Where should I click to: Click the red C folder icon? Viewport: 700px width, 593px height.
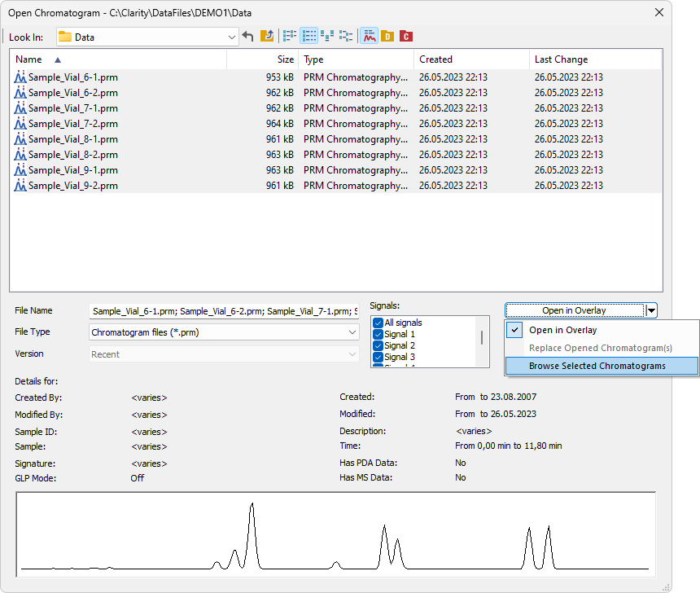pos(406,37)
